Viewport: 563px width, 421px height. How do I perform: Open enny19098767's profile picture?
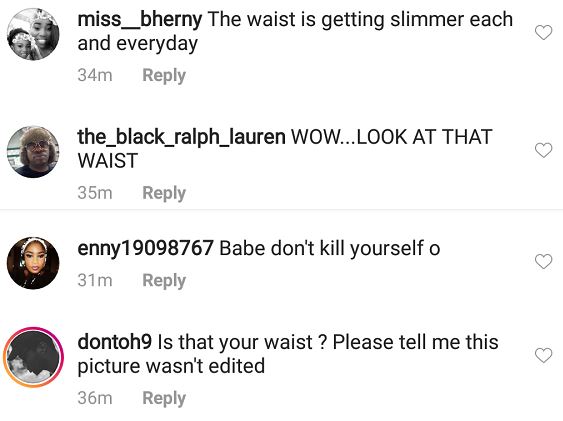[33, 263]
